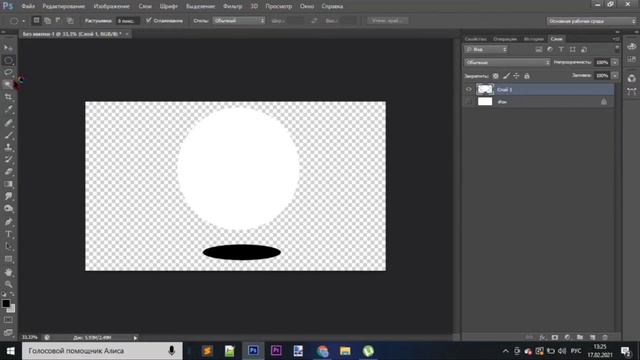Viewport: 640px width, 360px height.
Task: Toggle lock image pixels brush icon
Action: coord(506,76)
